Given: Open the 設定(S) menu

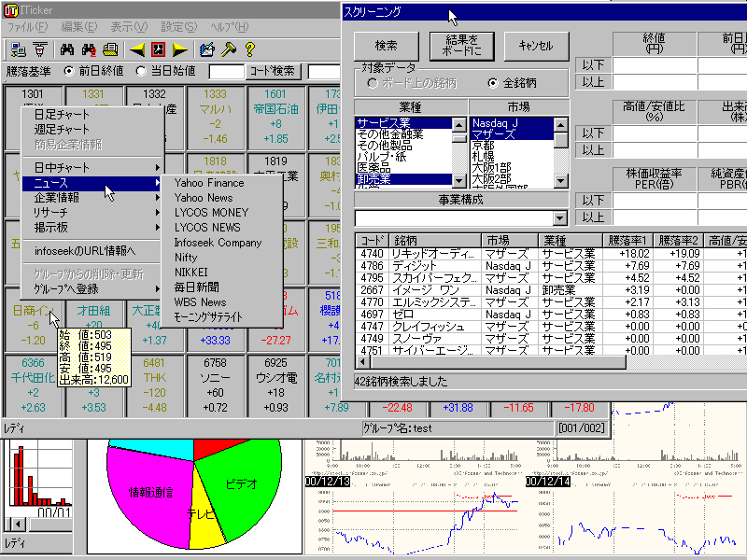Looking at the screenshot, I should point(179,27).
